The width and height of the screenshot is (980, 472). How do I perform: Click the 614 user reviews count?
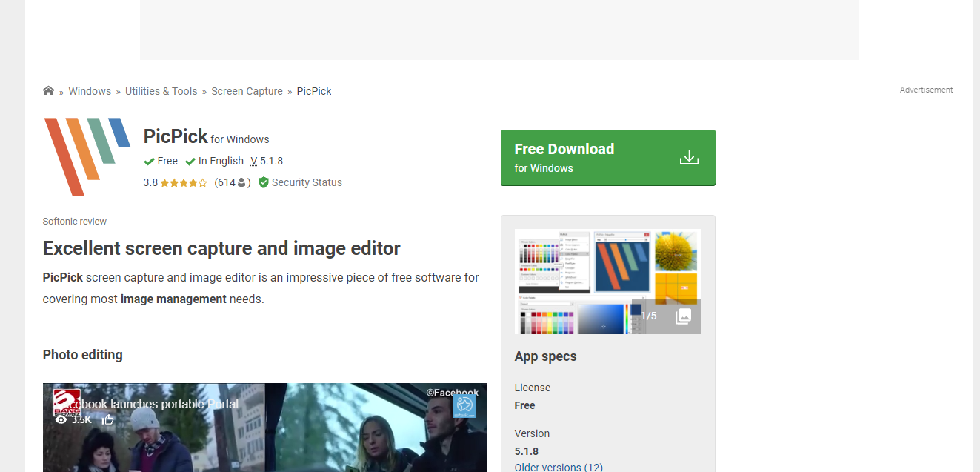pos(233,182)
